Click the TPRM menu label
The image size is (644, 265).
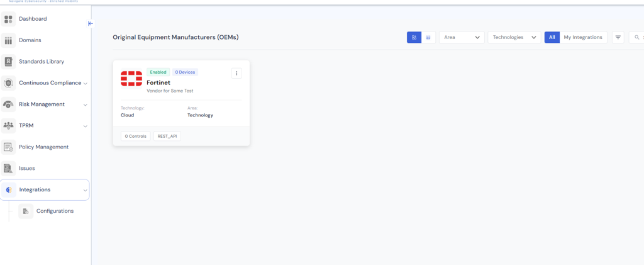point(26,126)
